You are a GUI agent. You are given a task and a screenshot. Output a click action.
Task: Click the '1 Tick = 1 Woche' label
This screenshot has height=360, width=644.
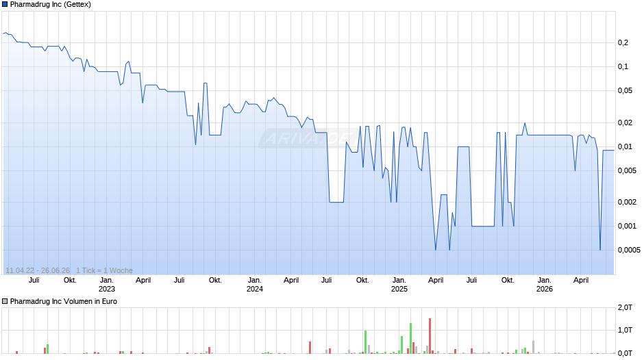[x=104, y=270]
